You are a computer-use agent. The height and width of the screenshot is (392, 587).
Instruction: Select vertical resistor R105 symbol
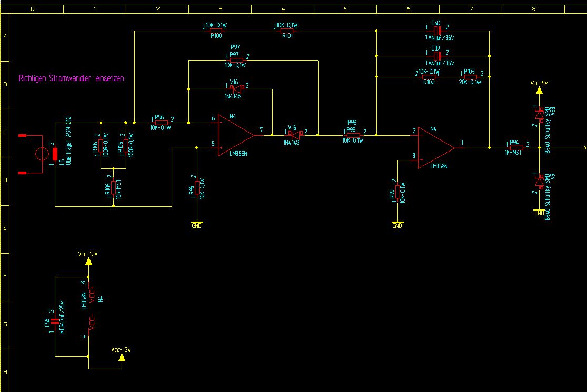[x=126, y=146]
